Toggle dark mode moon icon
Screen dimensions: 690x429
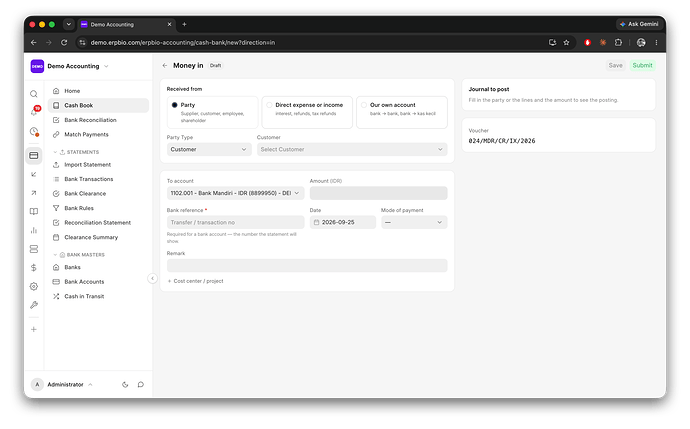pyautogui.click(x=125, y=385)
